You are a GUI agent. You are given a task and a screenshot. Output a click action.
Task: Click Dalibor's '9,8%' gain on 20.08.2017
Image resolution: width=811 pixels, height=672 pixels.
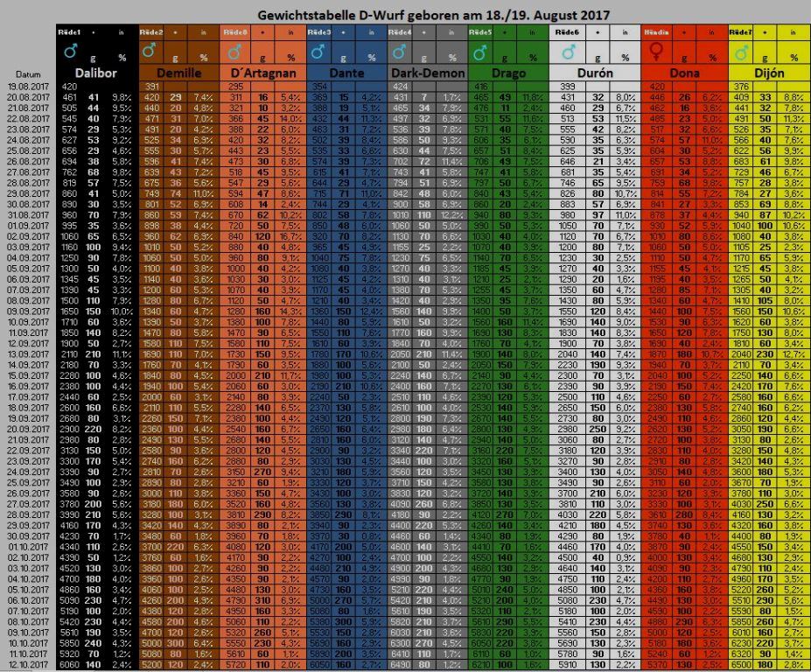(122, 97)
